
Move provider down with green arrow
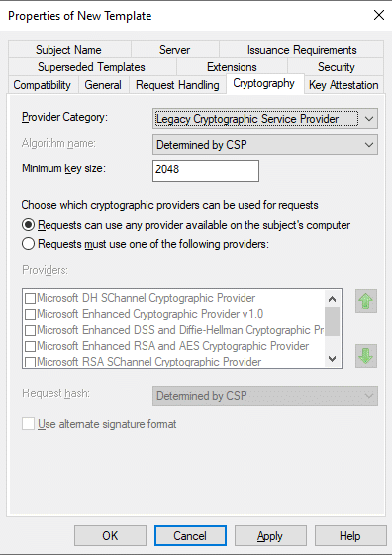366,356
